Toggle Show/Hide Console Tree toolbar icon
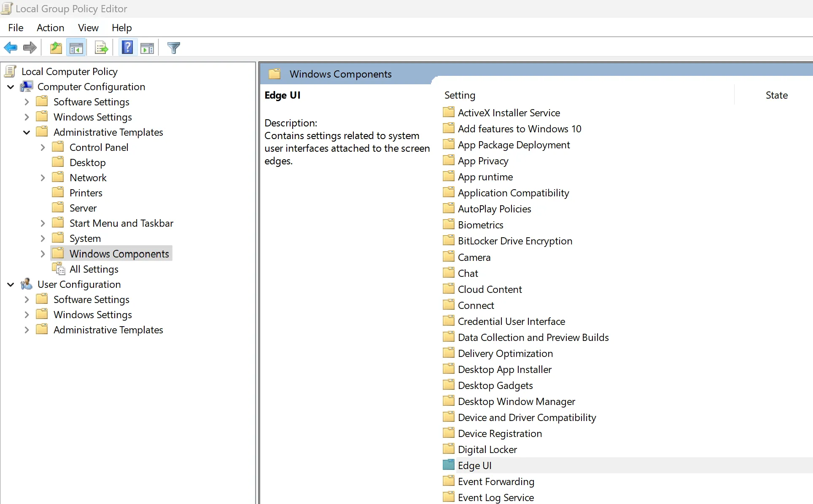The height and width of the screenshot is (504, 813). [x=76, y=48]
